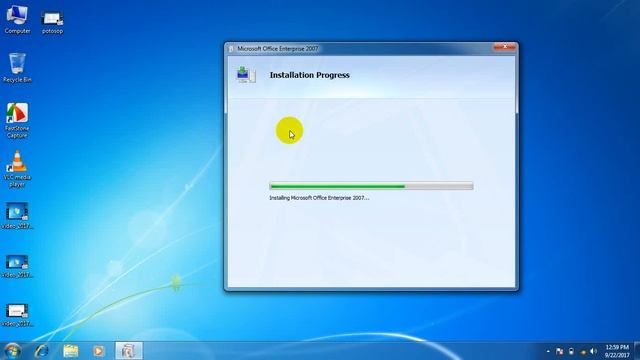Click the Show desktop strip

pyautogui.click(x=637, y=351)
